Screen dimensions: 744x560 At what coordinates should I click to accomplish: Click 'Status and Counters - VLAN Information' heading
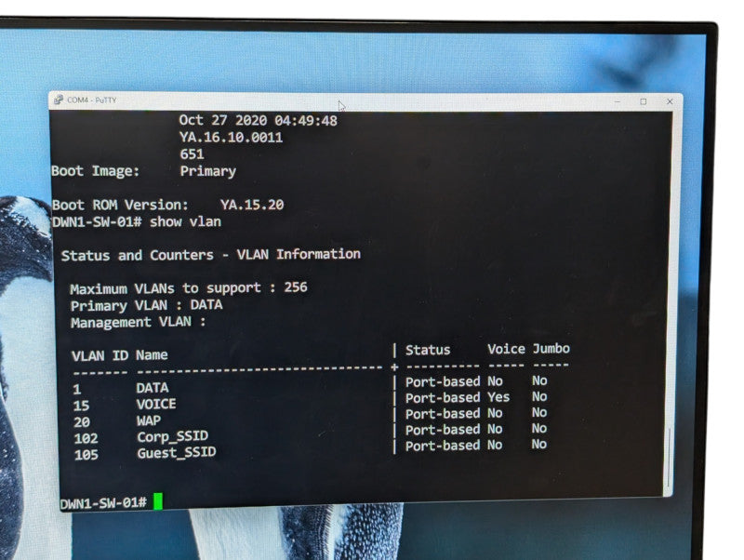point(211,255)
